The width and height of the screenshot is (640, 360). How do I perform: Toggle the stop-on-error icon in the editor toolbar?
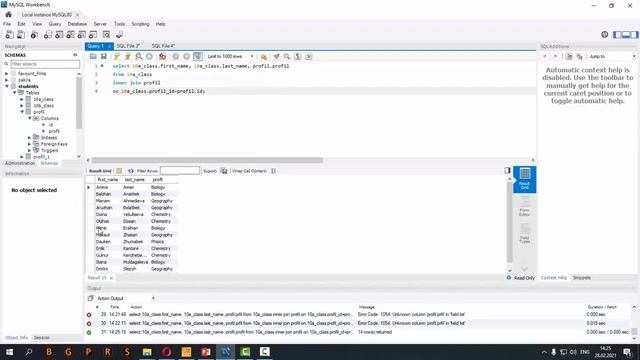click(162, 56)
